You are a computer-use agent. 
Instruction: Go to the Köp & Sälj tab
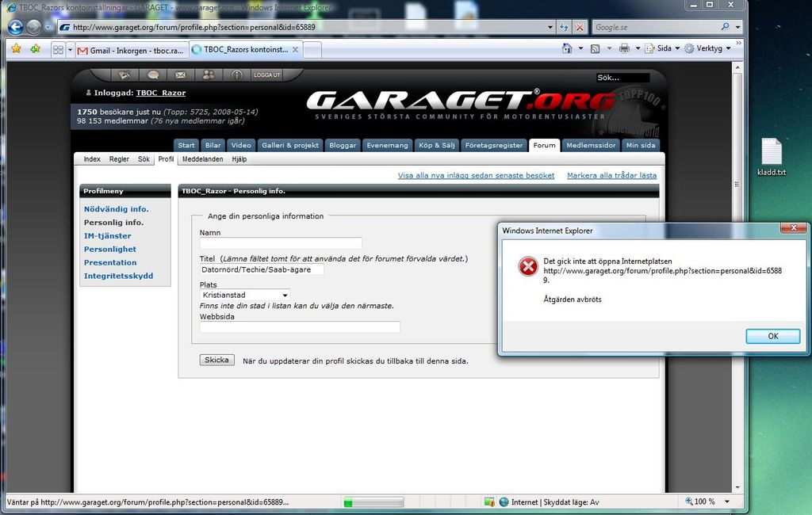tap(437, 146)
